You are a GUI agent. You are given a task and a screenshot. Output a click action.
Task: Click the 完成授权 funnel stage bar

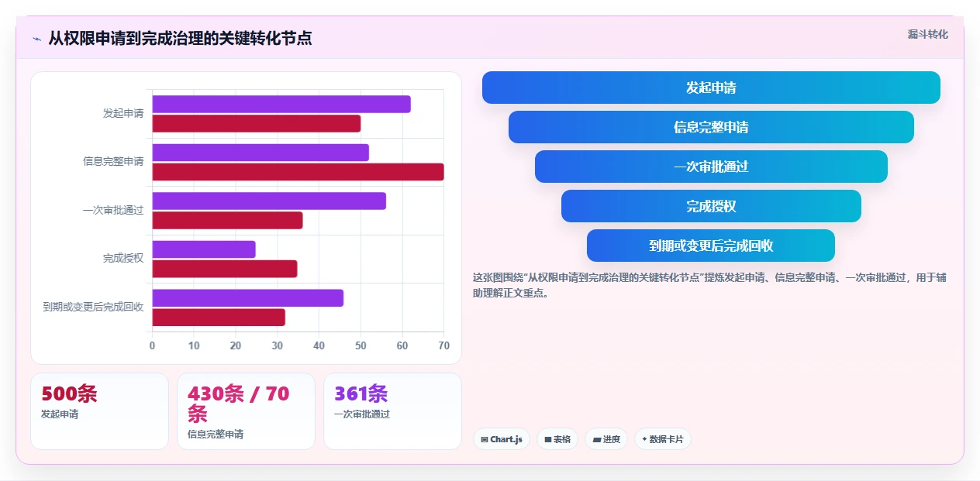click(x=711, y=206)
